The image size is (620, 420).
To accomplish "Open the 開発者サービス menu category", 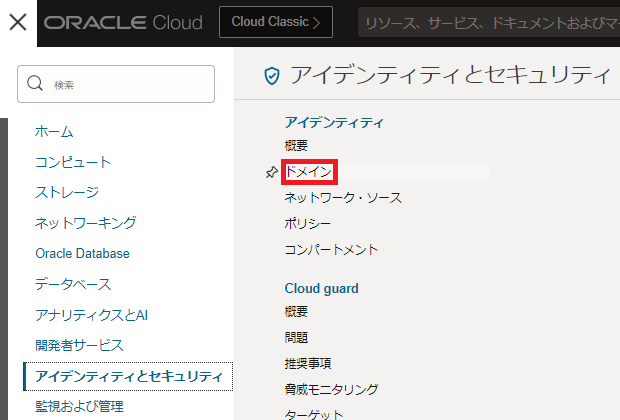I will pos(79,345).
